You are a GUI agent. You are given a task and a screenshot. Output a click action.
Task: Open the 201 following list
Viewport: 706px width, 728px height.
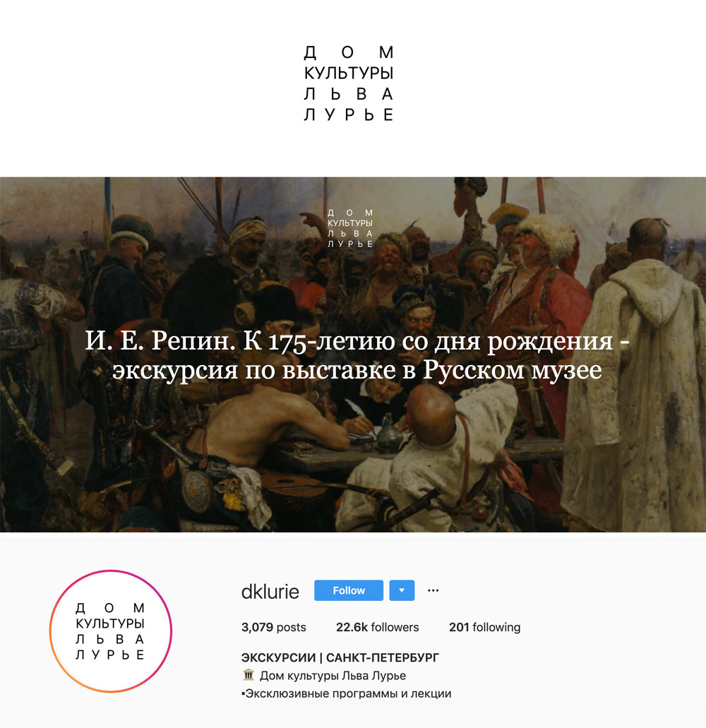pyautogui.click(x=484, y=627)
